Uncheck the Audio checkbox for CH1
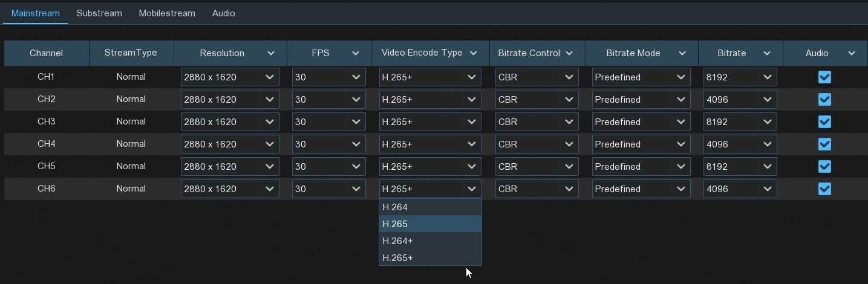Screen dimensions: 868x284 click(x=824, y=77)
